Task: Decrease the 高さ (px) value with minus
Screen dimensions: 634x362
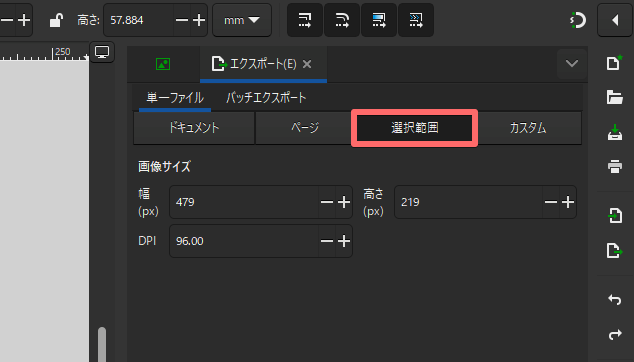Action: point(551,202)
